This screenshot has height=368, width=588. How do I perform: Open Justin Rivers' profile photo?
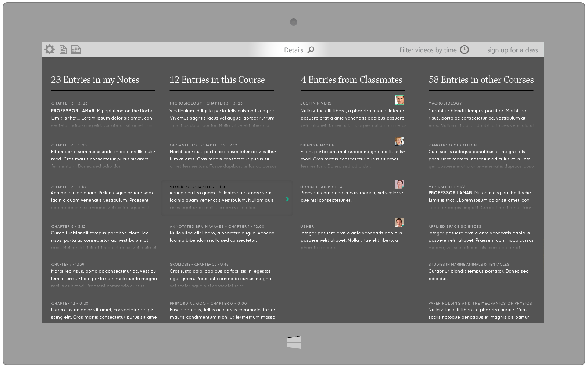pos(399,100)
